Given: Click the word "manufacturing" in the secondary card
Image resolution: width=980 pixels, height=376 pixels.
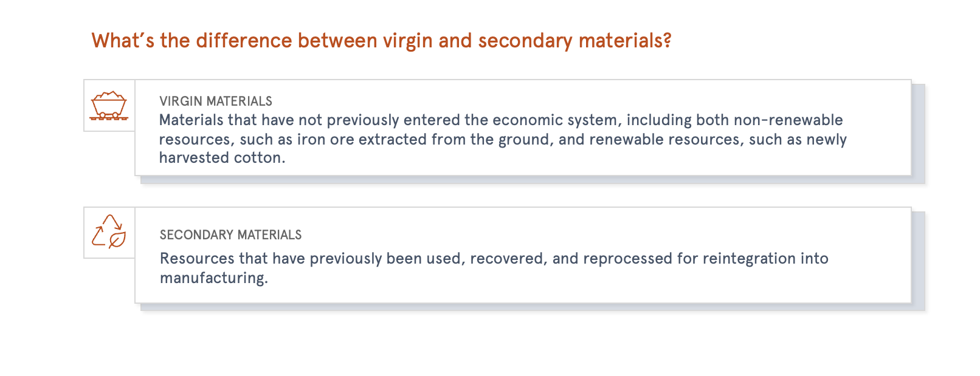Looking at the screenshot, I should tap(213, 278).
